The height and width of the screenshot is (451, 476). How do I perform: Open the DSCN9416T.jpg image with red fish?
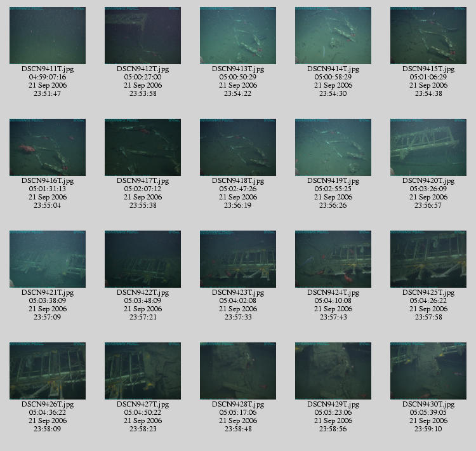point(48,147)
